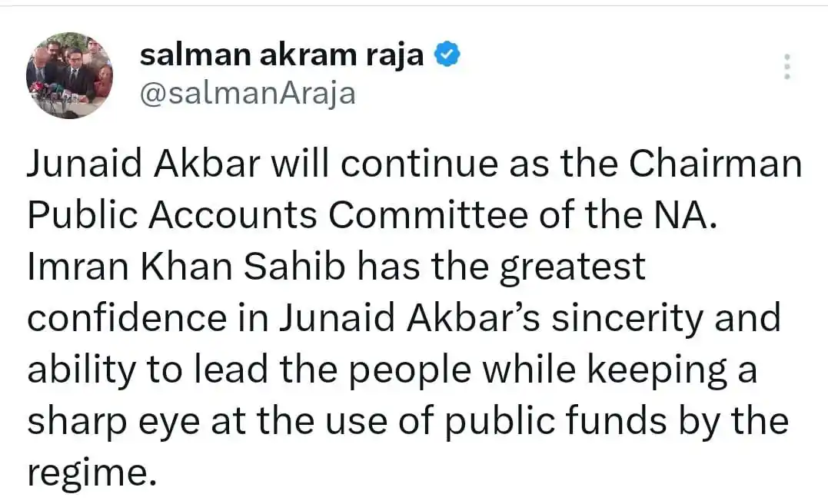Click the display name salman akram raja
This screenshot has width=828, height=504.
tap(281, 55)
